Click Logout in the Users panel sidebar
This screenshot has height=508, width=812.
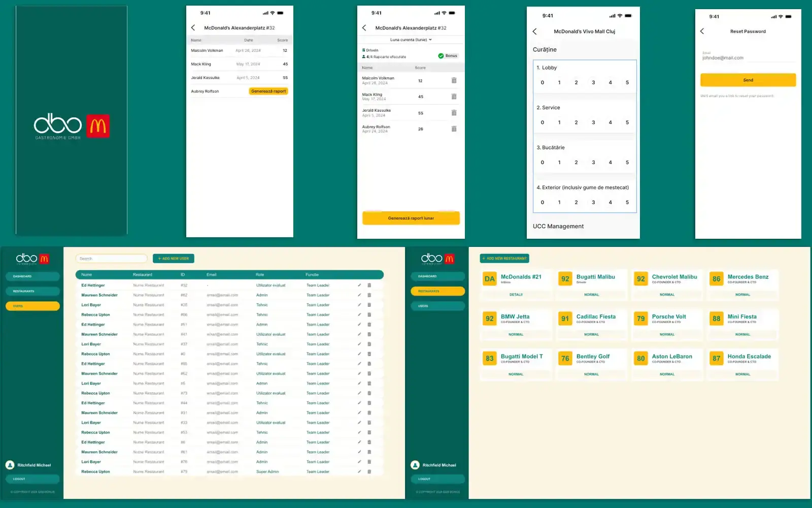(x=33, y=479)
